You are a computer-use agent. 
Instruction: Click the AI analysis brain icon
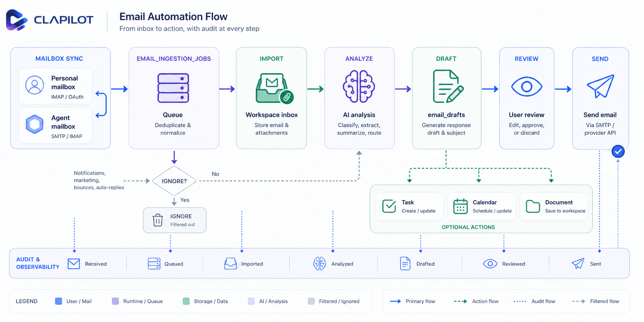point(359,86)
